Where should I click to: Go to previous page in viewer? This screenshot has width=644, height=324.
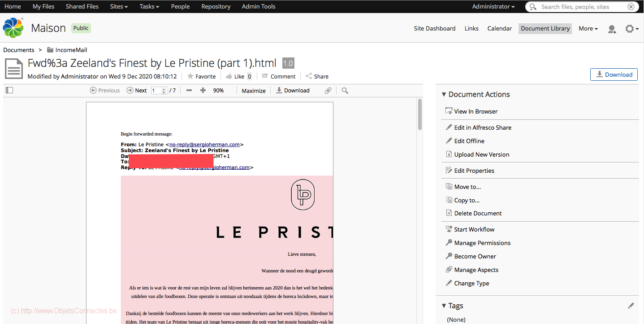coord(105,90)
